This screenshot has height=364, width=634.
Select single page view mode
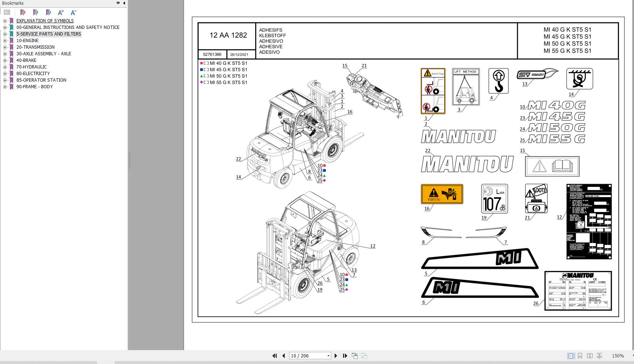(x=571, y=356)
